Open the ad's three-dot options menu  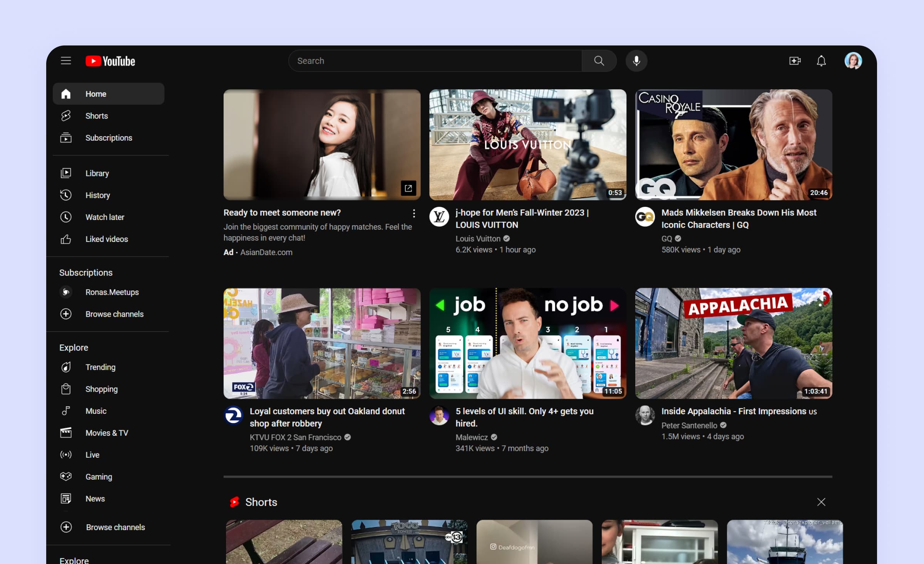coord(414,213)
